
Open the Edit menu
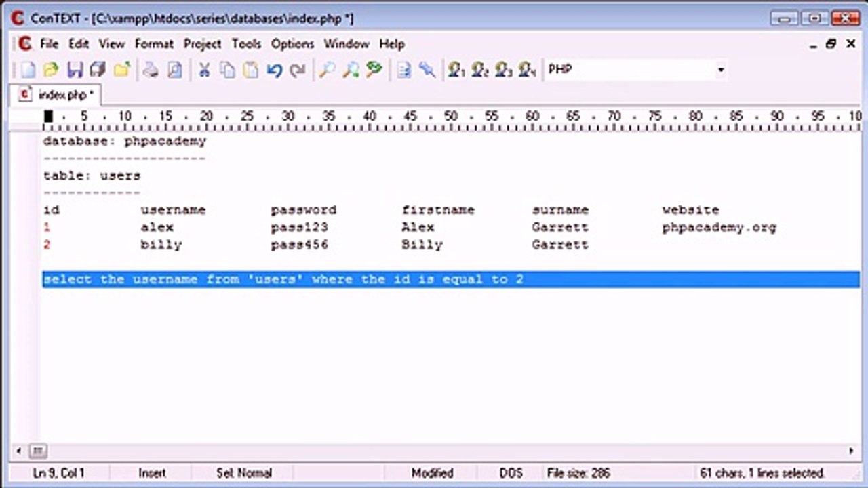point(79,43)
